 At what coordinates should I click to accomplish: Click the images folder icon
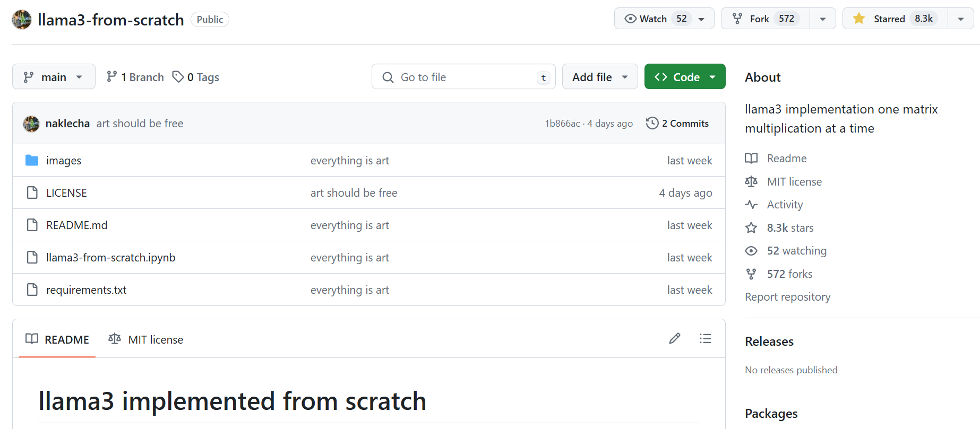(x=32, y=160)
